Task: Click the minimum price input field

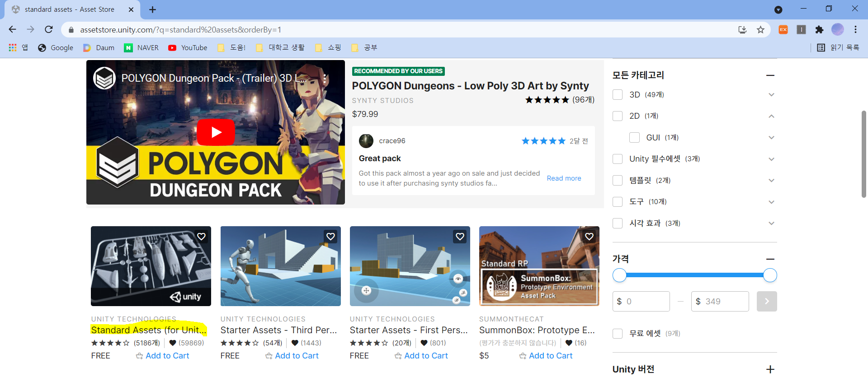Action: tap(641, 301)
